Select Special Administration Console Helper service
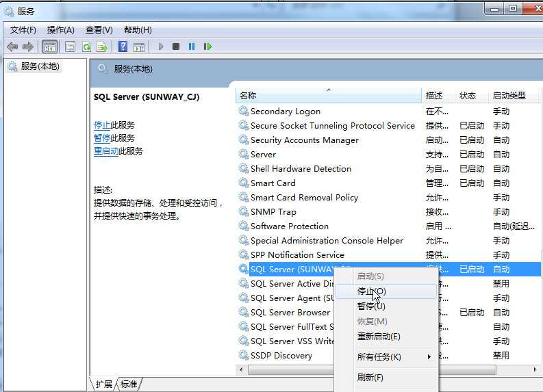 [x=388, y=240]
